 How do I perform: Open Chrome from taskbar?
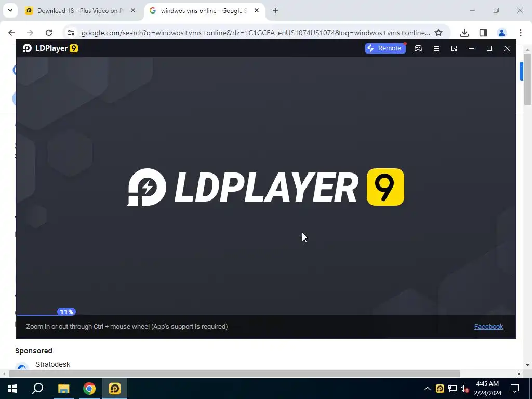point(89,389)
